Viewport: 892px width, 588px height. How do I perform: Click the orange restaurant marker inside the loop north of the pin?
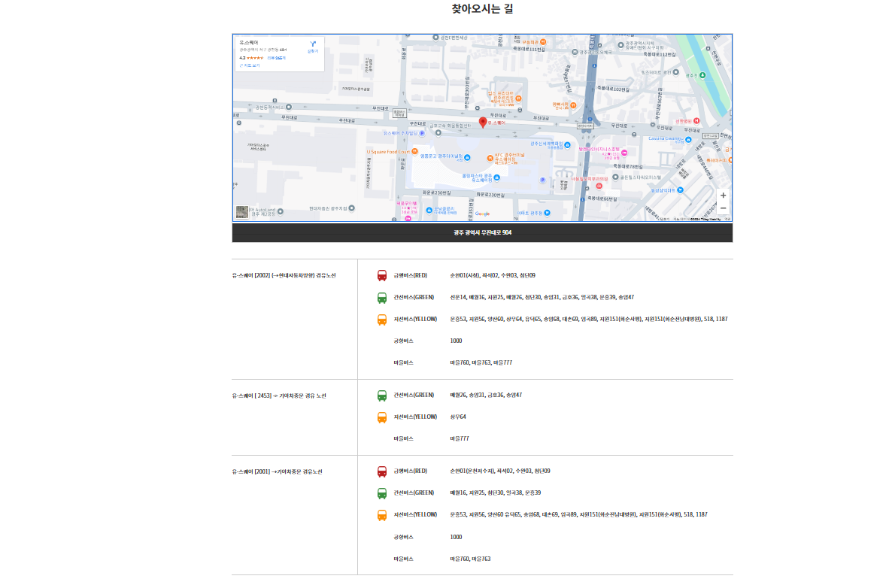coord(518,99)
